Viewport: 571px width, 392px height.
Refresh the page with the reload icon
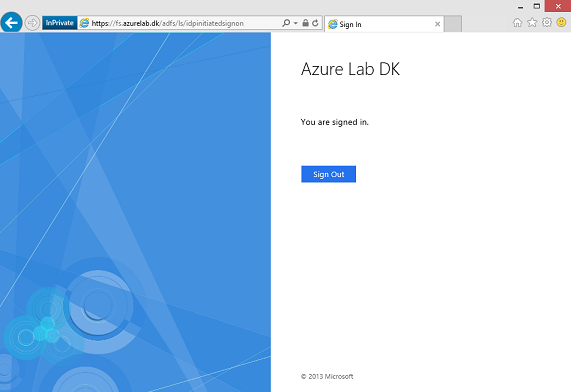click(x=315, y=23)
